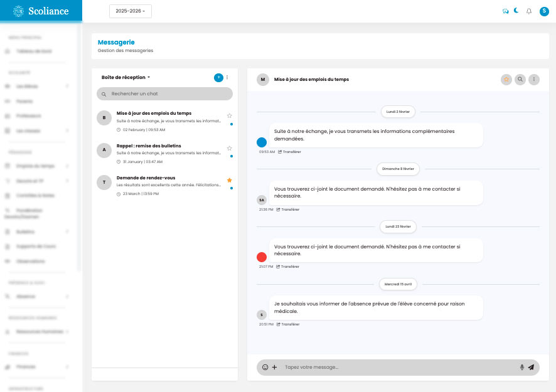This screenshot has width=556, height=392.
Task: Open the Mise à jour des emplois du temps conversation
Action: [164, 121]
